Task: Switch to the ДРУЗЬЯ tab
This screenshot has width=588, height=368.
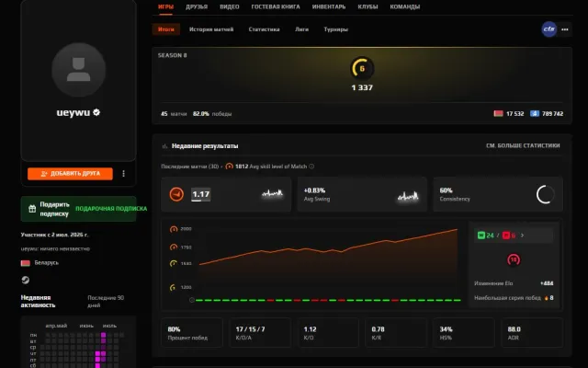Action: 197,6
